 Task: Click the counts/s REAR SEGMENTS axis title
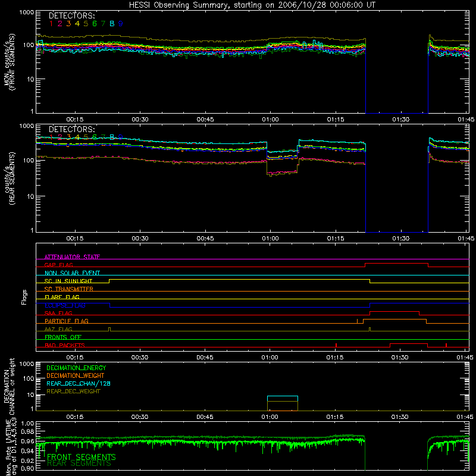tap(10, 178)
